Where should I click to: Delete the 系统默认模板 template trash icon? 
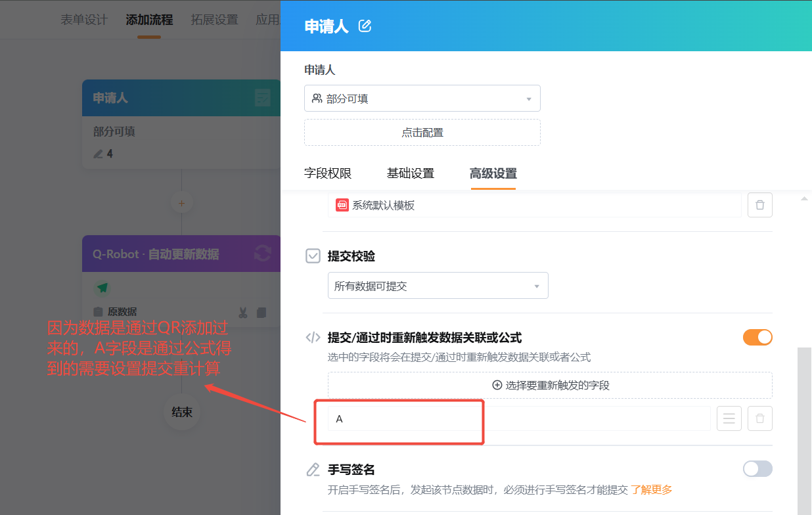[x=760, y=205]
